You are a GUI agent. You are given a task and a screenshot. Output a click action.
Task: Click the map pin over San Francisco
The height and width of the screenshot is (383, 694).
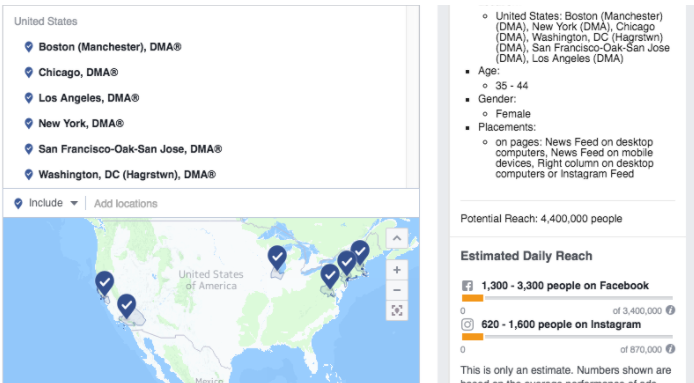point(104,283)
